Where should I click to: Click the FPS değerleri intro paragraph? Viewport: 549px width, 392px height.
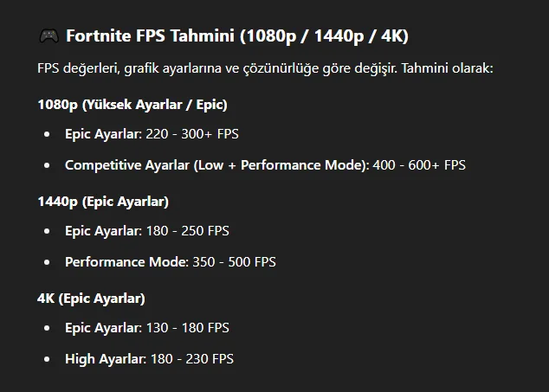[x=265, y=67]
